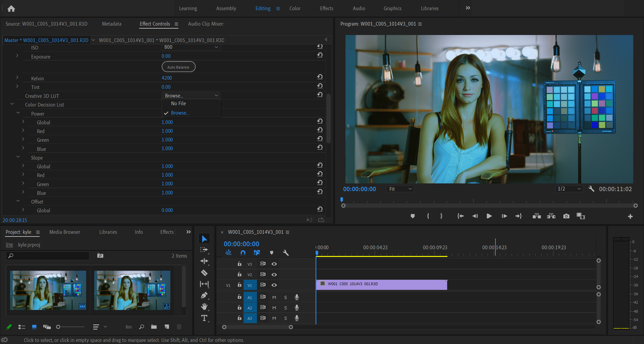Click the Program Monitor playhead marker

coord(342,200)
